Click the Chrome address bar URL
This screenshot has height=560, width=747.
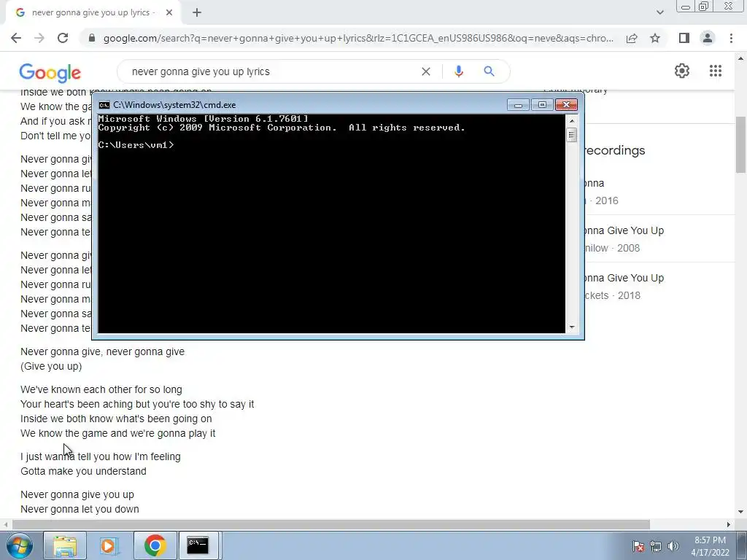coord(358,38)
